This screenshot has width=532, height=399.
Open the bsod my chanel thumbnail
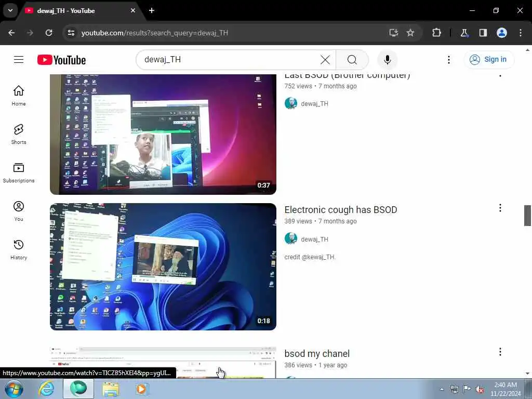(163, 363)
